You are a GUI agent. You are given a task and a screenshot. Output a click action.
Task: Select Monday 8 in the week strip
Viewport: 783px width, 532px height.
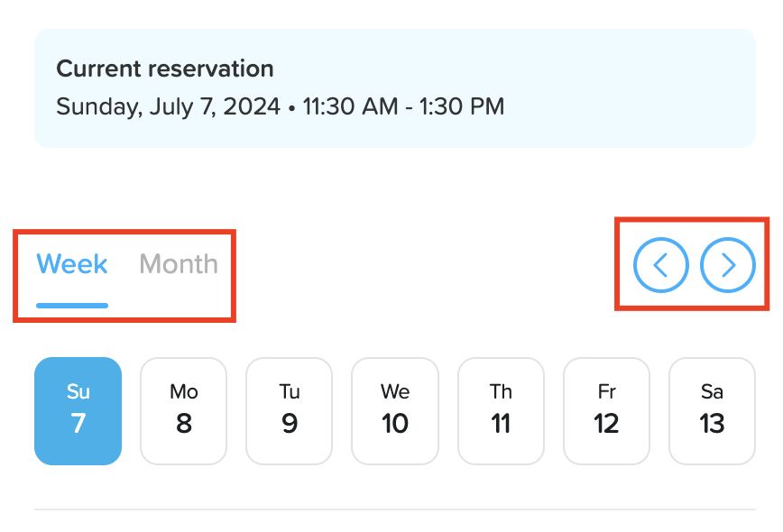(183, 411)
